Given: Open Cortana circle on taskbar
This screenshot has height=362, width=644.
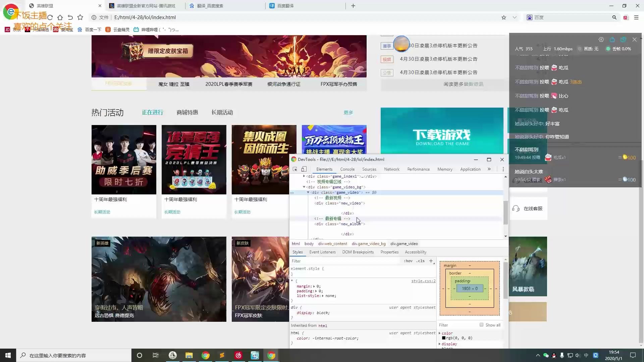Looking at the screenshot, I should coord(140,355).
